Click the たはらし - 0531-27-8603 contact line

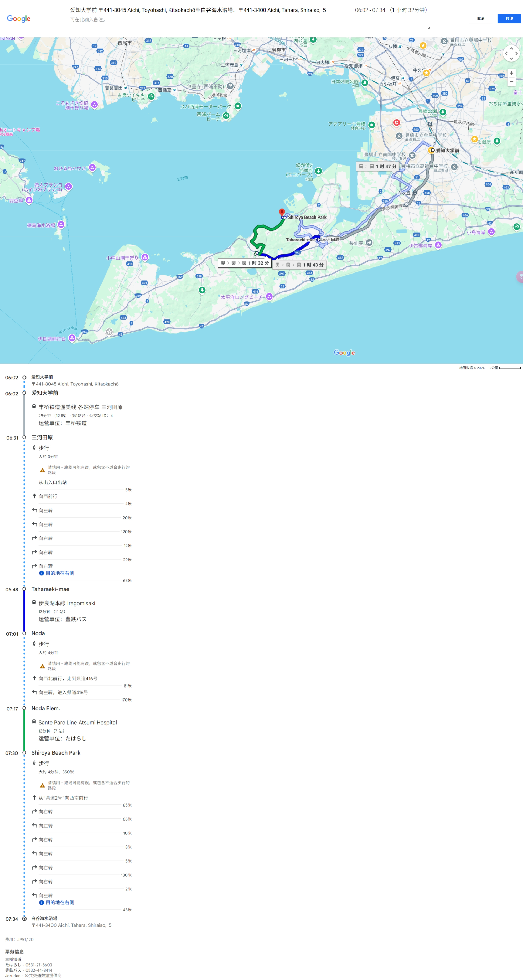29,965
